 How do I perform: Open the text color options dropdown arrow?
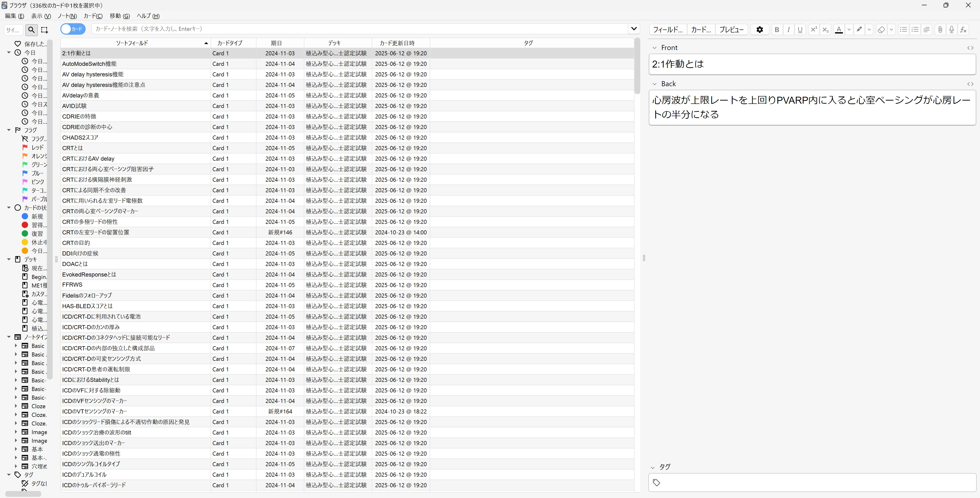[849, 29]
